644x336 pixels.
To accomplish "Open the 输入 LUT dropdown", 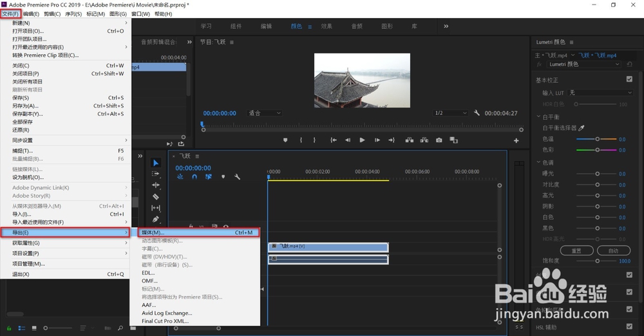I will 600,93.
